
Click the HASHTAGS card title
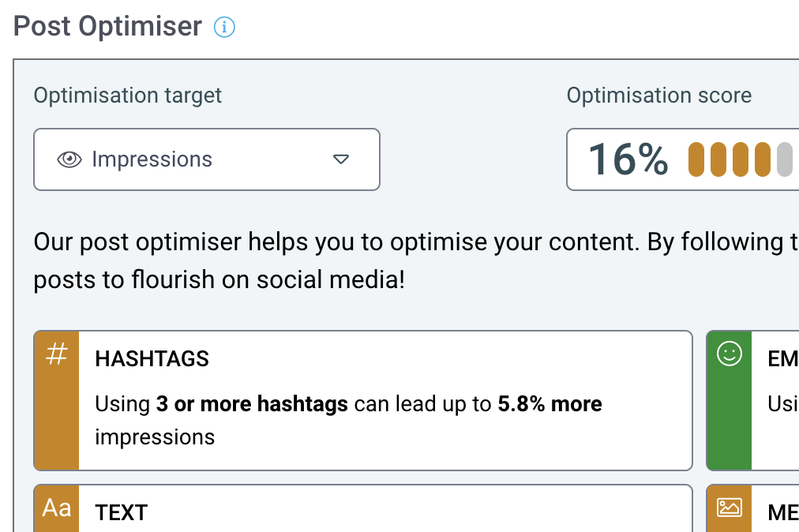(x=152, y=358)
